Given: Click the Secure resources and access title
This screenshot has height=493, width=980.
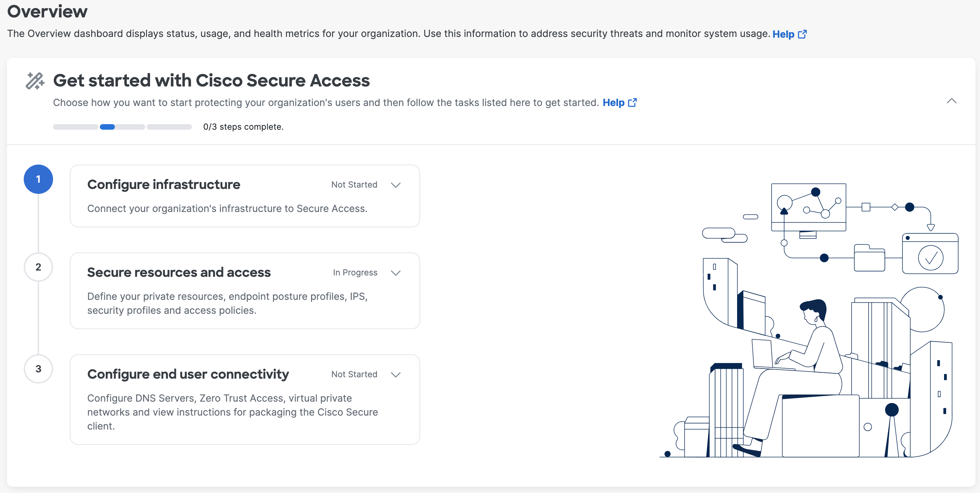Looking at the screenshot, I should click(x=179, y=272).
